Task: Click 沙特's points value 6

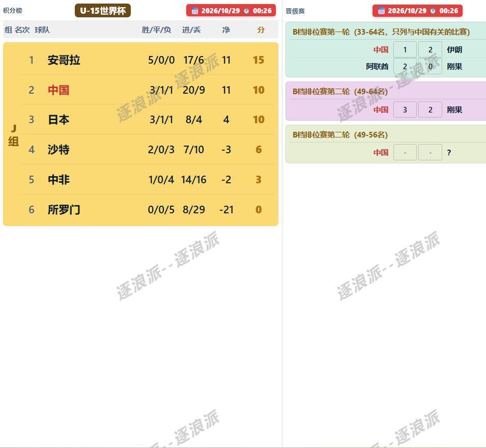Action: pyautogui.click(x=259, y=150)
